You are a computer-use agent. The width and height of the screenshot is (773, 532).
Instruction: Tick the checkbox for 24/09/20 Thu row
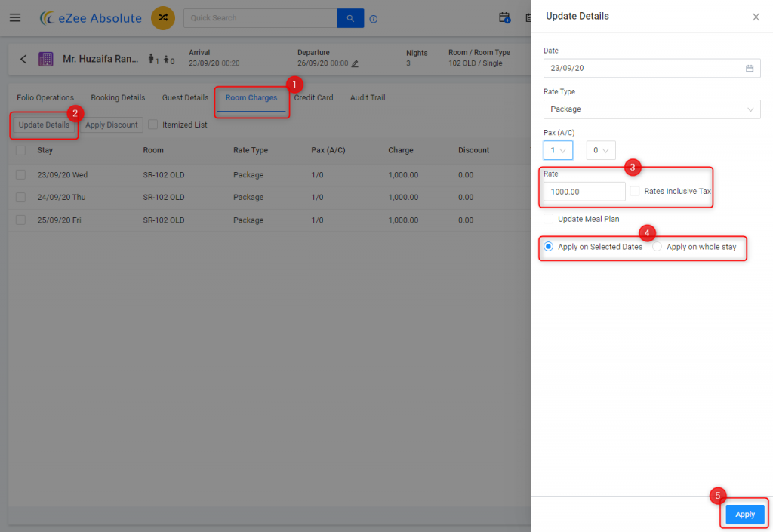[20, 197]
